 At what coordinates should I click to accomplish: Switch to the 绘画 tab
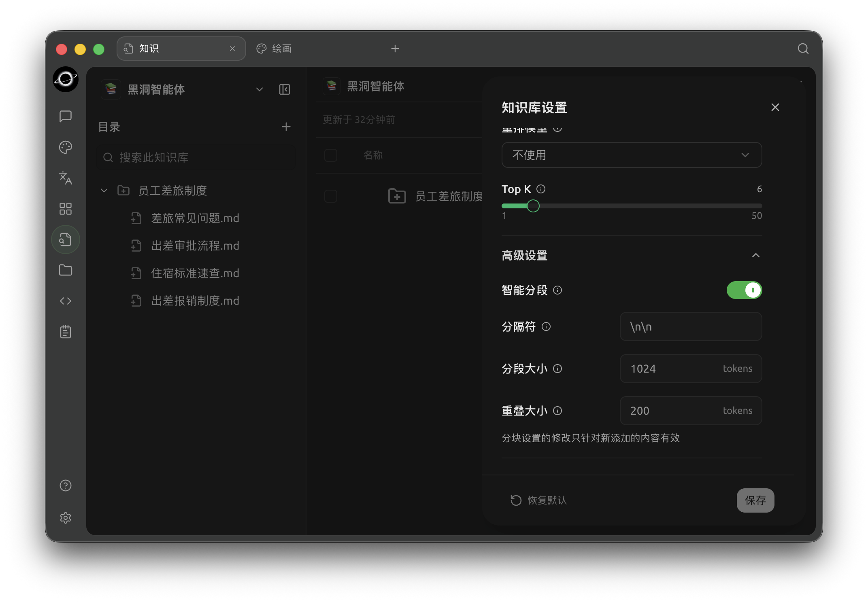[274, 49]
